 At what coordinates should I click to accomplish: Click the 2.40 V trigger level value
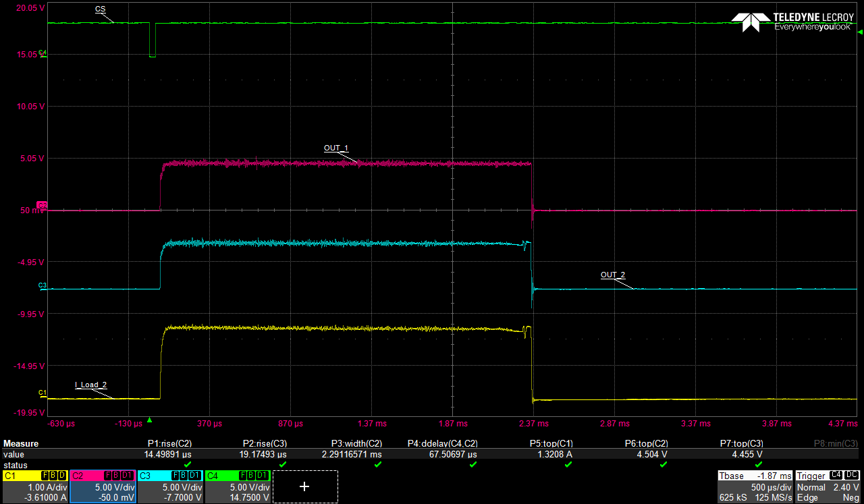pyautogui.click(x=844, y=487)
